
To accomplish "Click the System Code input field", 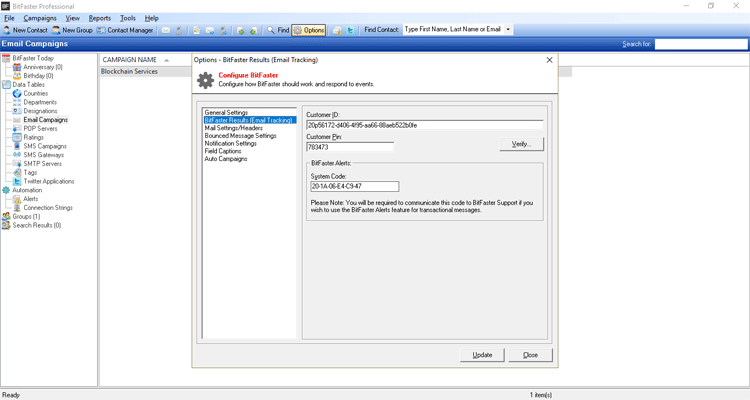I will coord(354,186).
